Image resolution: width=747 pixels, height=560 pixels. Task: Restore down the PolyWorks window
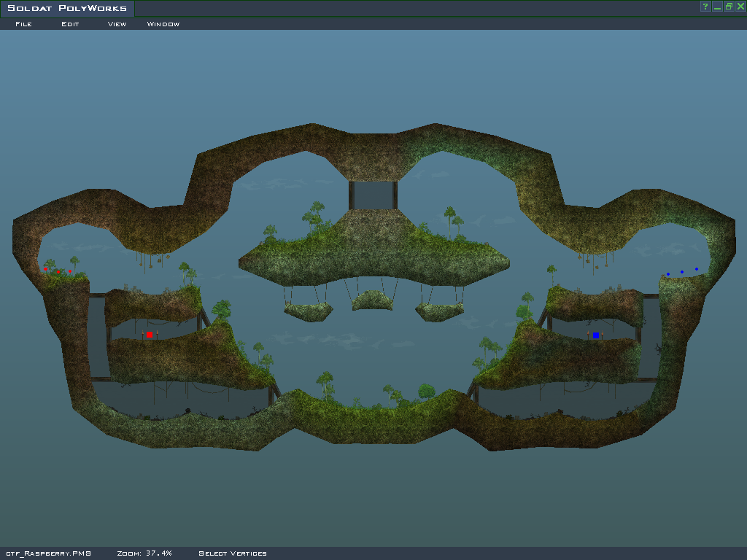point(729,7)
